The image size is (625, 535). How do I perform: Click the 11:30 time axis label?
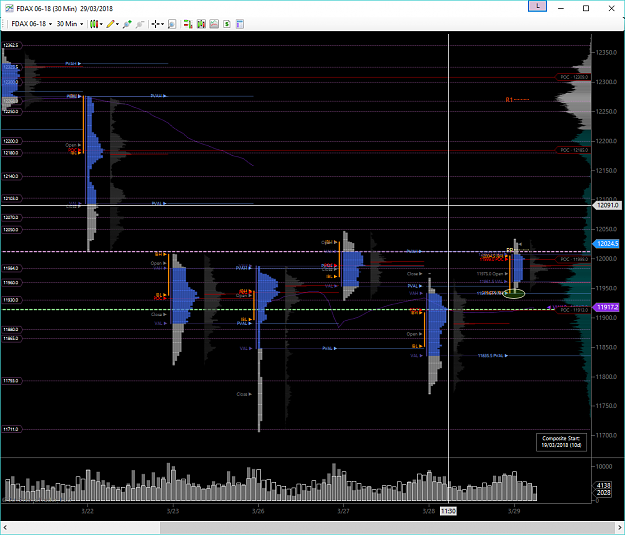[448, 511]
